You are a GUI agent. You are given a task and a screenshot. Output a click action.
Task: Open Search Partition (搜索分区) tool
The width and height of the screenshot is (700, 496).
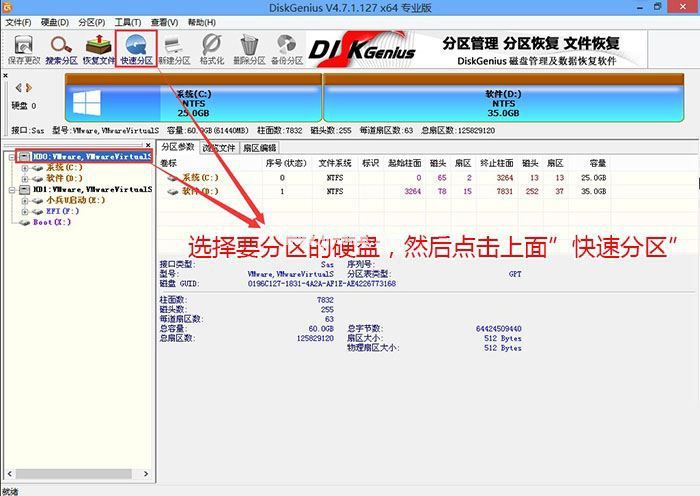[61, 50]
